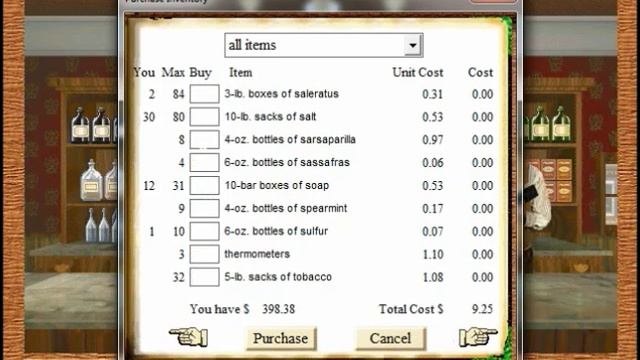Click the '6-oz. bottles of sulfur' text
The image size is (640, 360).
276,231
